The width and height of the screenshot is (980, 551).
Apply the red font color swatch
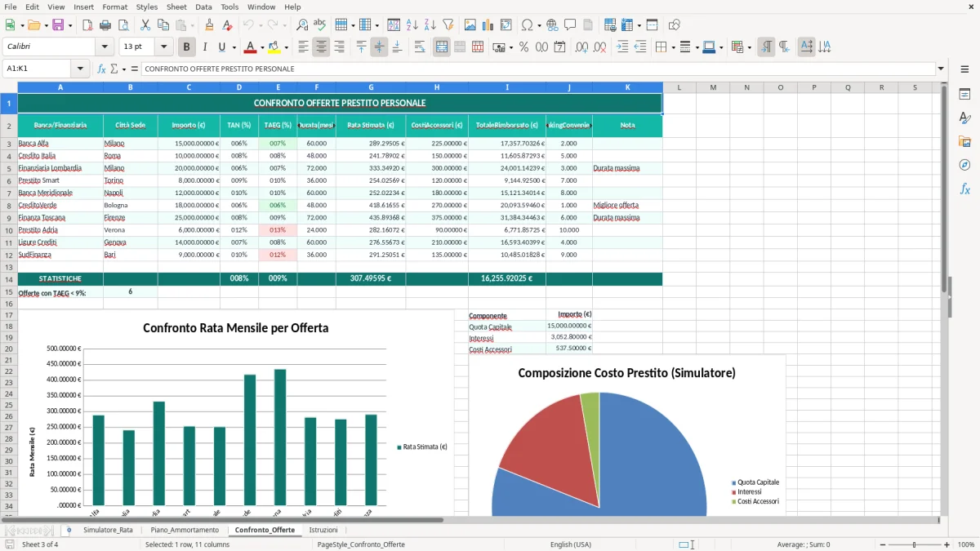coord(251,47)
